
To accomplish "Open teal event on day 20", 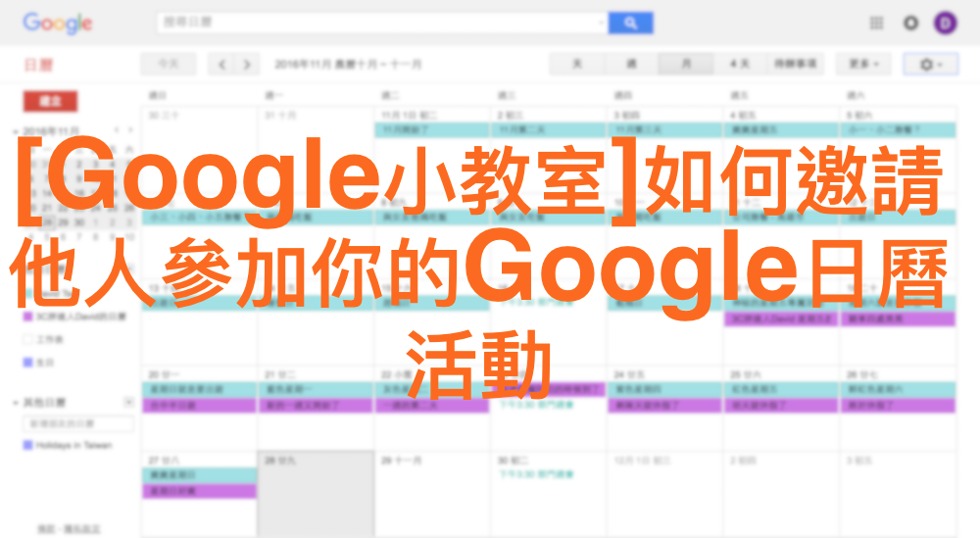I will click(x=199, y=389).
